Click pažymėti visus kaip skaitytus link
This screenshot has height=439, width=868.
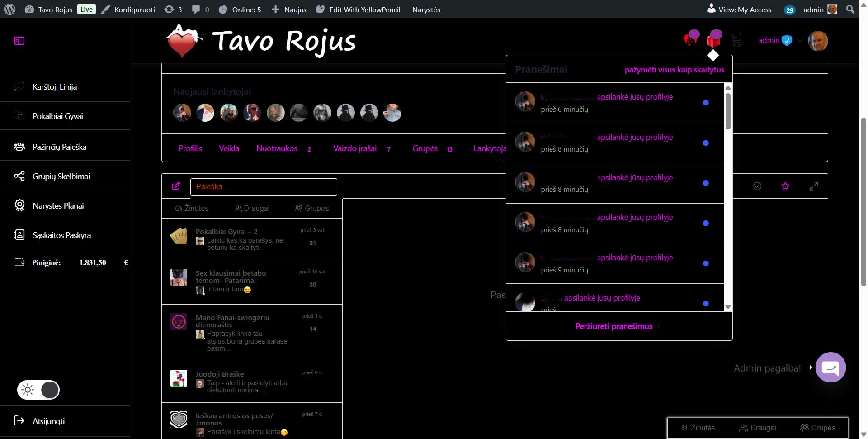(674, 70)
